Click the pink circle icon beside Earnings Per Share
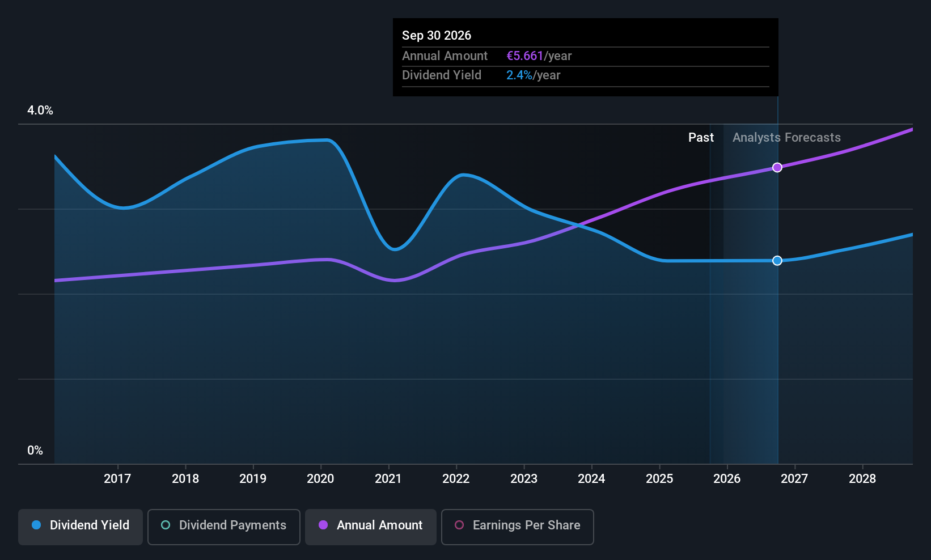 pos(459,525)
